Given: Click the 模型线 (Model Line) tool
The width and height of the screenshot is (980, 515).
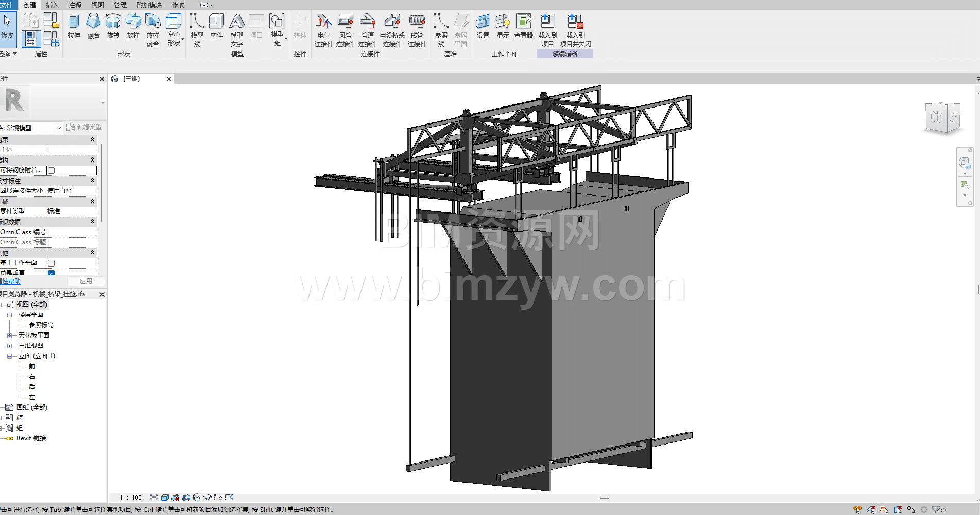Looking at the screenshot, I should coord(197,30).
